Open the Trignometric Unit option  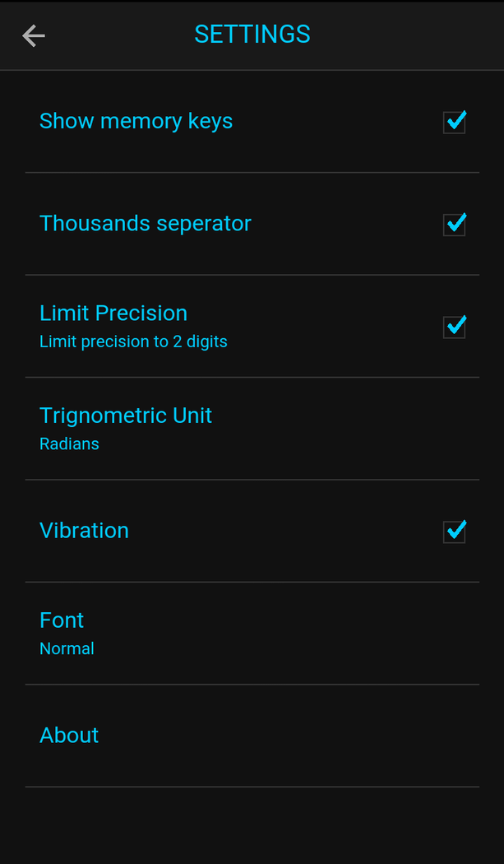coord(126,416)
